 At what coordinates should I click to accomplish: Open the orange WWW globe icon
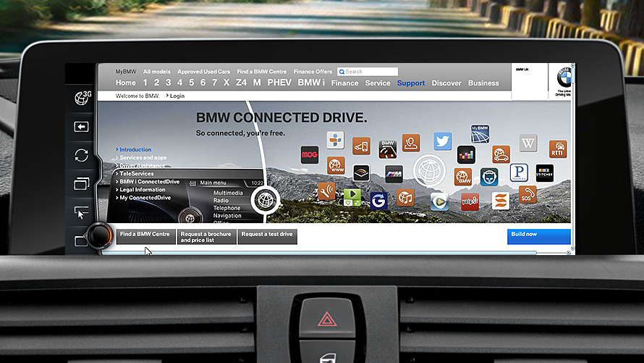336,165
